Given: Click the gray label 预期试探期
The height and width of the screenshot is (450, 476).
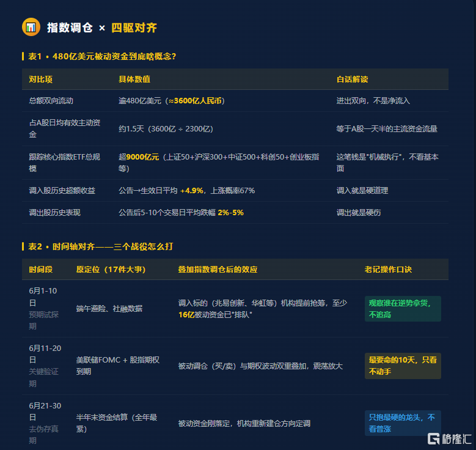Looking at the screenshot, I should click(44, 320).
